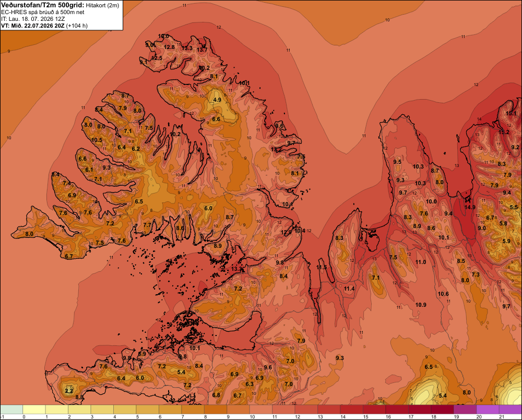Click the 2.2 temperature value

point(69,391)
